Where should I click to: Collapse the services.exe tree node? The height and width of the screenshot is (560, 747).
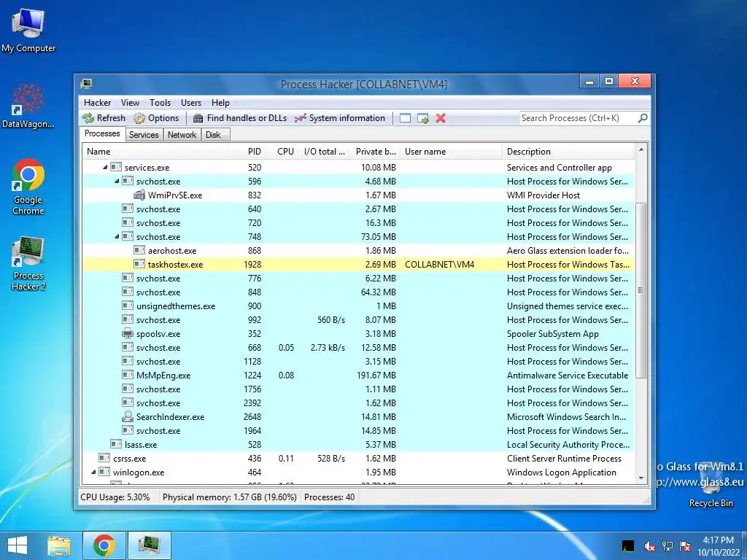click(105, 167)
